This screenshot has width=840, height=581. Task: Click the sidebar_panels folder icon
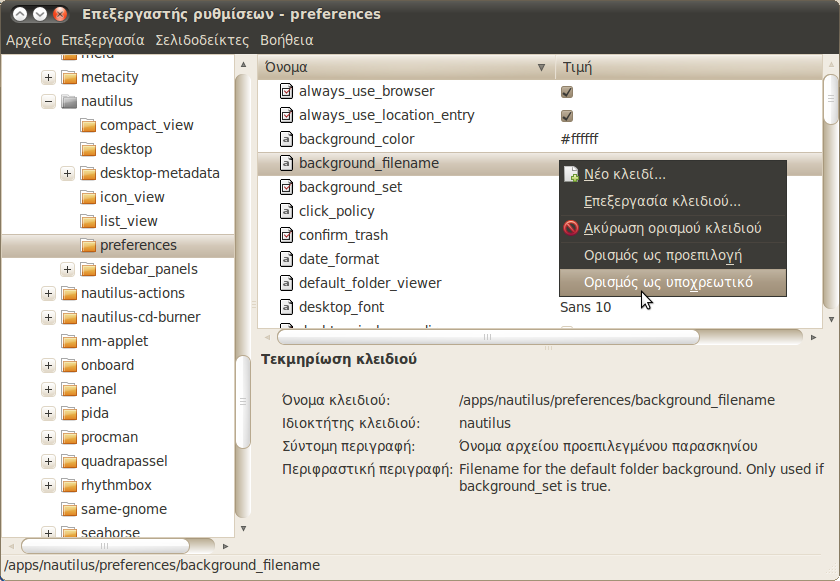pos(88,269)
